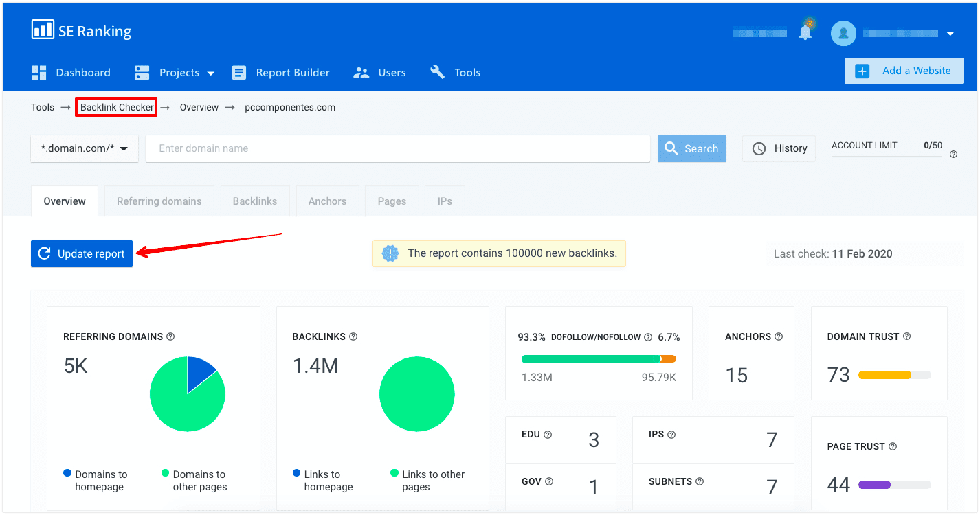Click the backlinks pie chart
The height and width of the screenshot is (515, 980).
(417, 394)
